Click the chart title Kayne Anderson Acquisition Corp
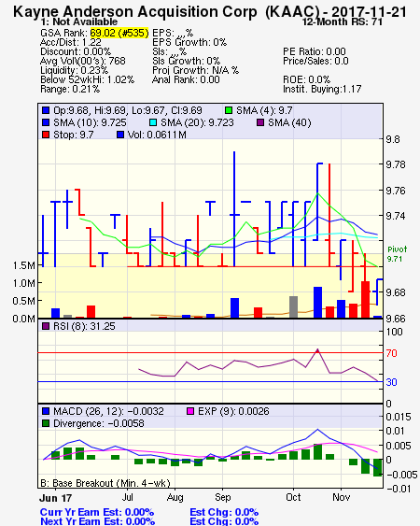 point(135,12)
